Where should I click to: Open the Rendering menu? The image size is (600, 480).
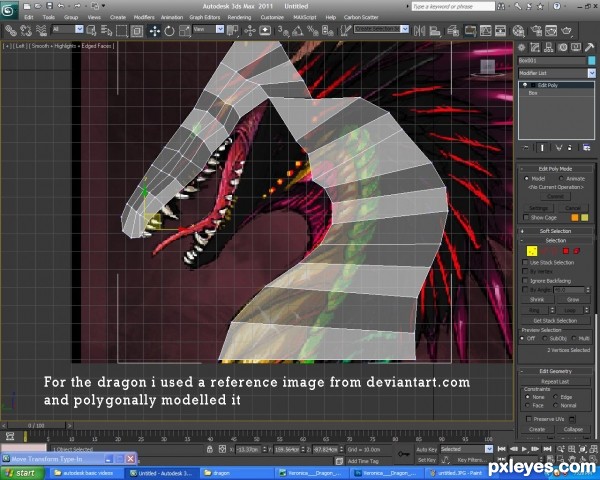239,17
